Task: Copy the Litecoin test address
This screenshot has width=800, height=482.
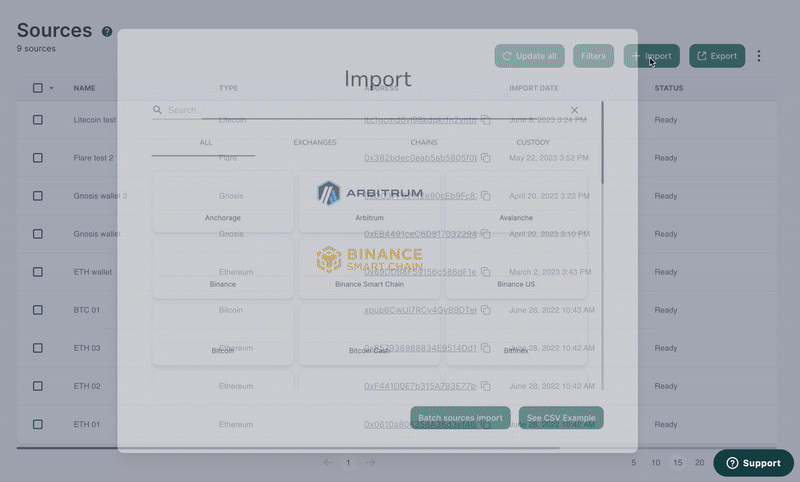Action: pos(486,120)
